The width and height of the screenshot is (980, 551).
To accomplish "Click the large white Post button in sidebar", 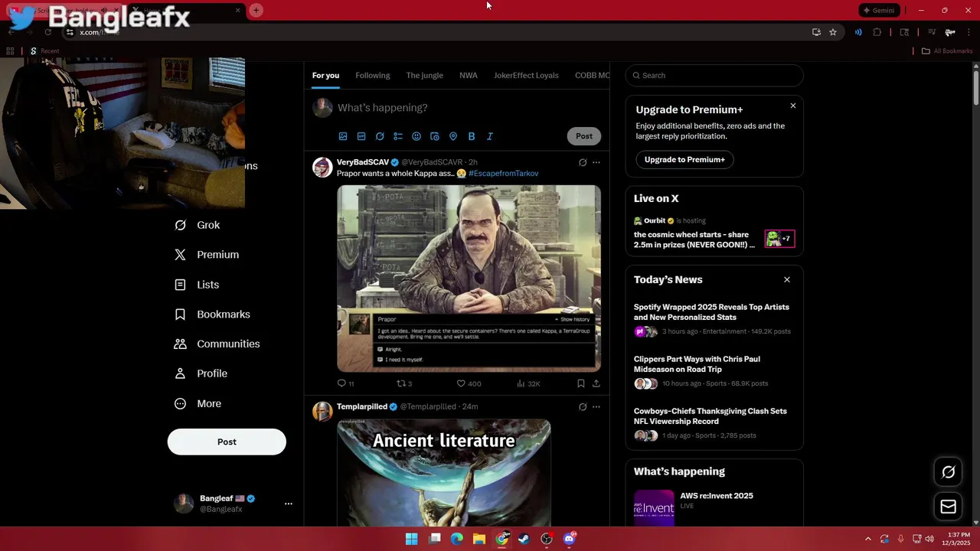I will 227,442.
